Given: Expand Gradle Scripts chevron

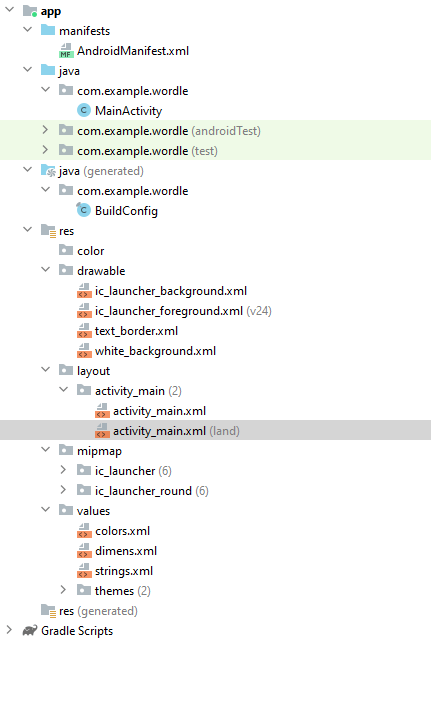Looking at the screenshot, I should coord(9,630).
